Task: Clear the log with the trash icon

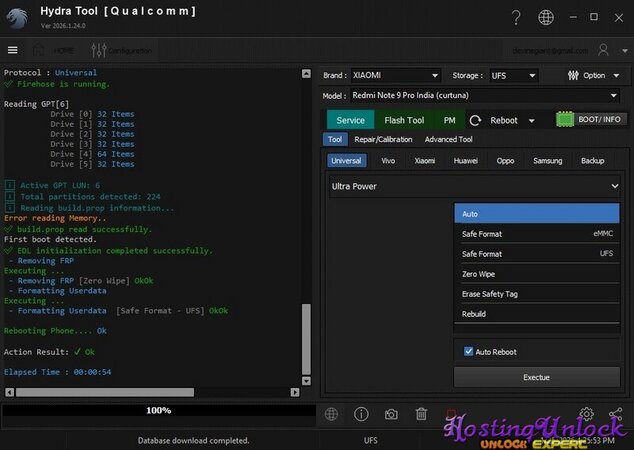Action: point(421,413)
